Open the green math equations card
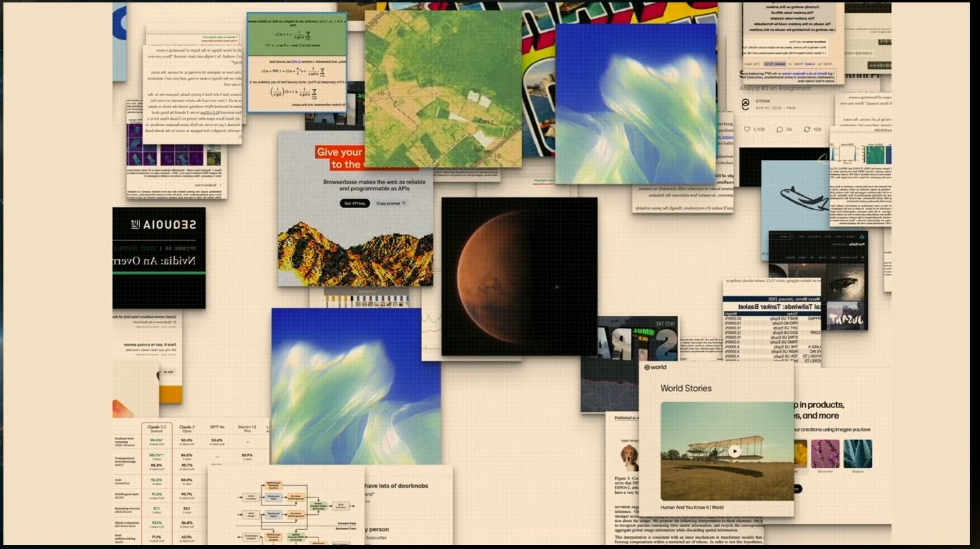 (297, 62)
